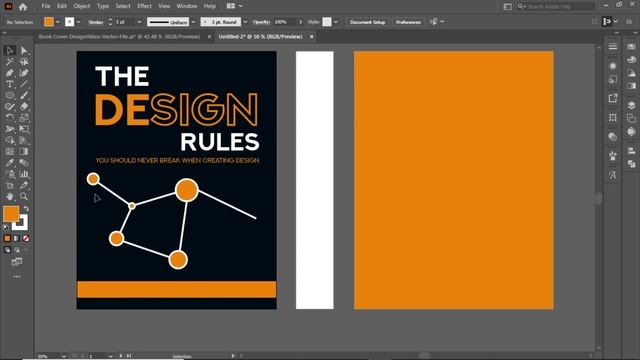
Task: Enable Draw Normal mode
Action: pos(7,250)
